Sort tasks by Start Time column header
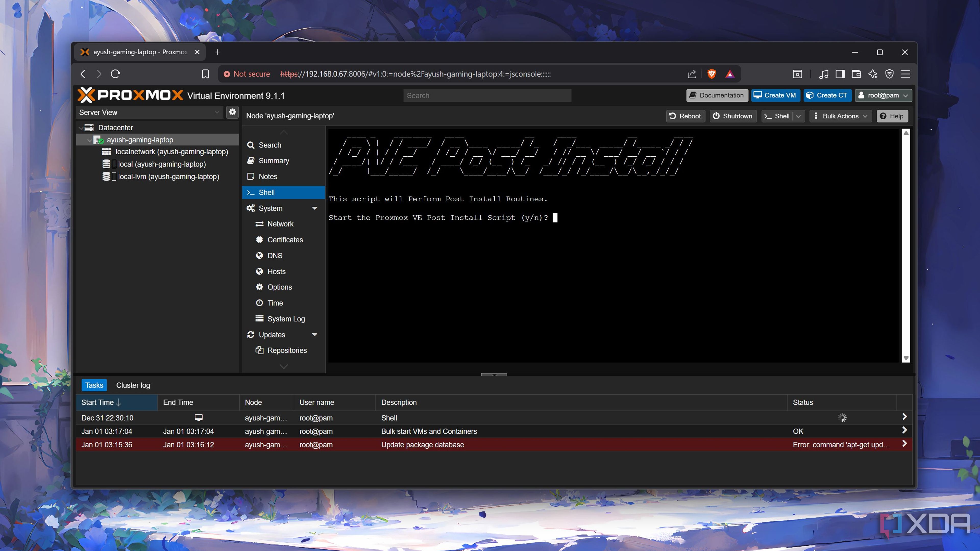This screenshot has height=551, width=980. pos(116,402)
